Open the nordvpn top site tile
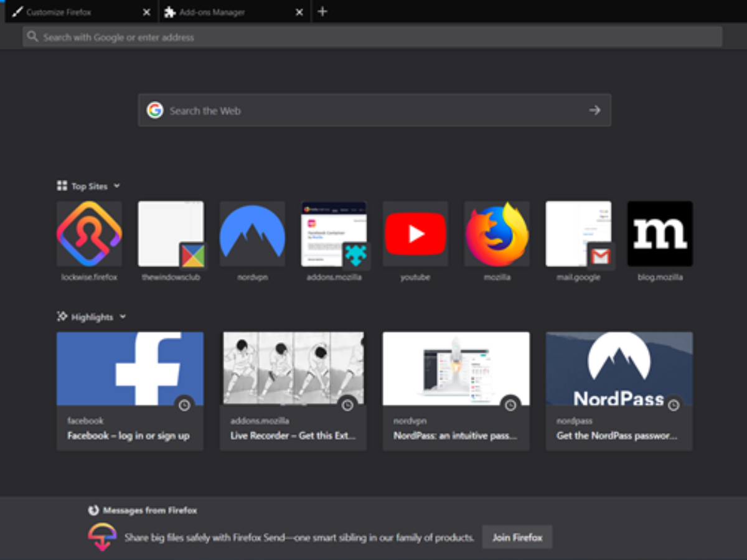The width and height of the screenshot is (747, 560). point(252,234)
